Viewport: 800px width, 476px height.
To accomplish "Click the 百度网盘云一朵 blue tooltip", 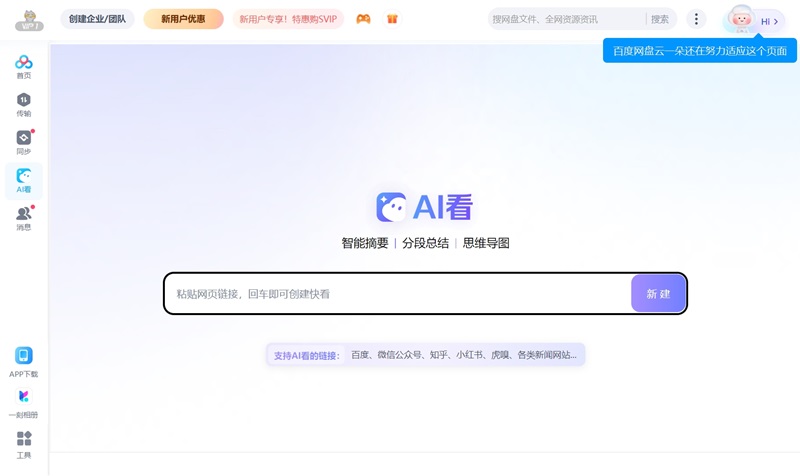I will tap(699, 51).
